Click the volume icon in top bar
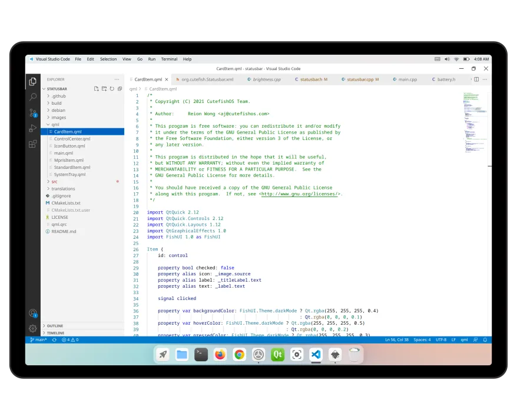 [447, 59]
